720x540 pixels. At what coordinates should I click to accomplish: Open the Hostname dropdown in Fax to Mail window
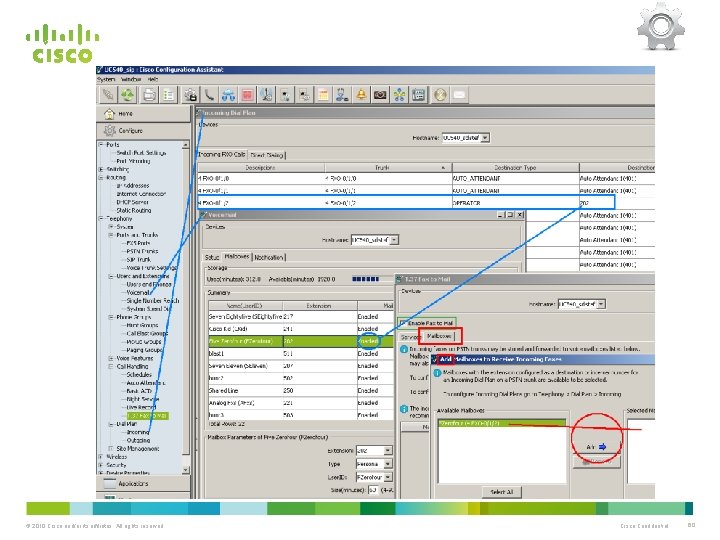point(601,304)
